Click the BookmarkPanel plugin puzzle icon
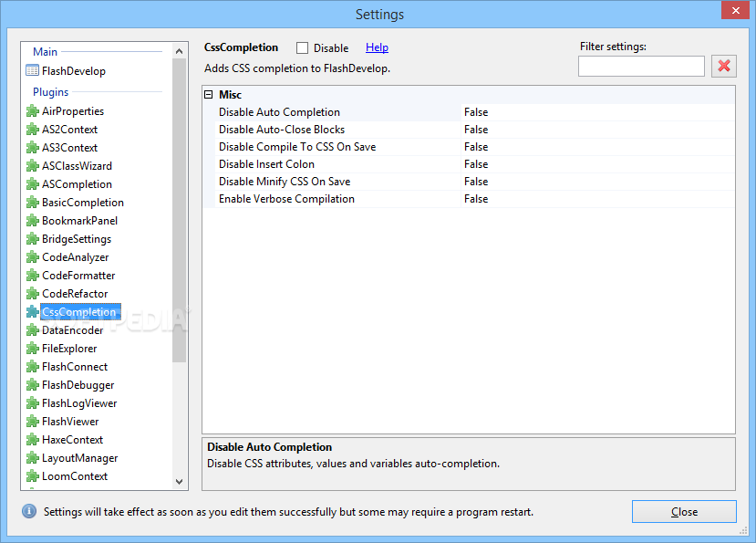756x543 pixels. click(x=32, y=221)
